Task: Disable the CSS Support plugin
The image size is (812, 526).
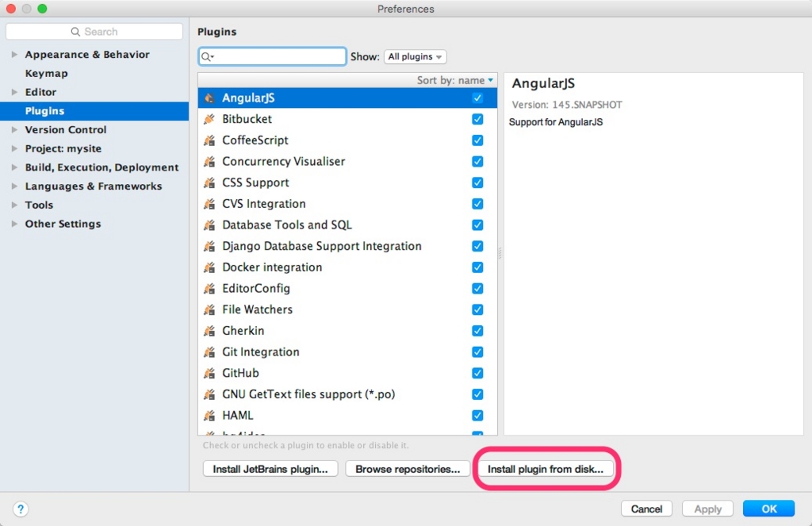Action: point(477,182)
